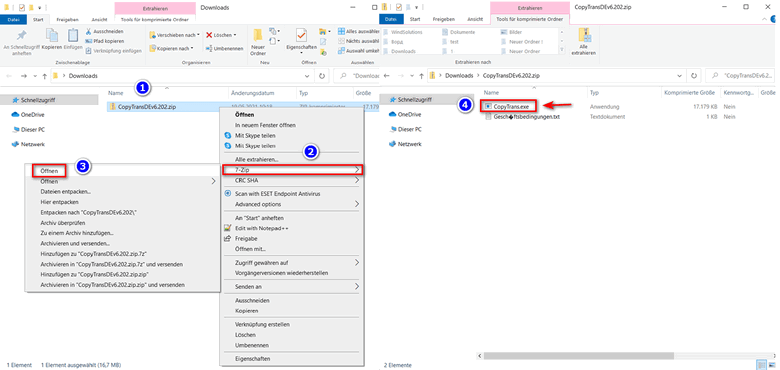The height and width of the screenshot is (370, 780).
Task: Select Dieser PC in the zip window sidebar
Action: coord(405,129)
